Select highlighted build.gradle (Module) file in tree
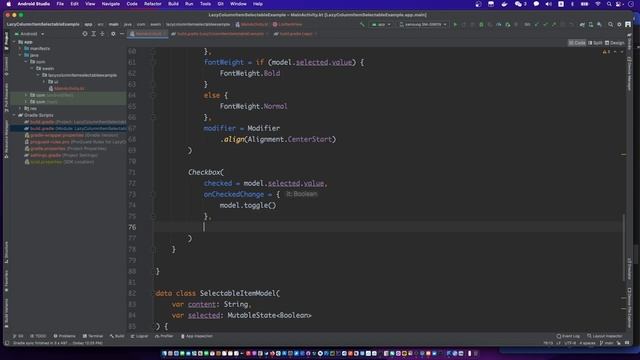The height and width of the screenshot is (360, 640). [69, 129]
